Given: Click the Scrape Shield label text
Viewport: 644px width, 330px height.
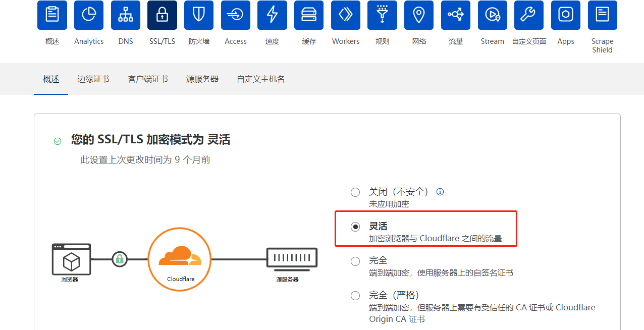Looking at the screenshot, I should [603, 45].
